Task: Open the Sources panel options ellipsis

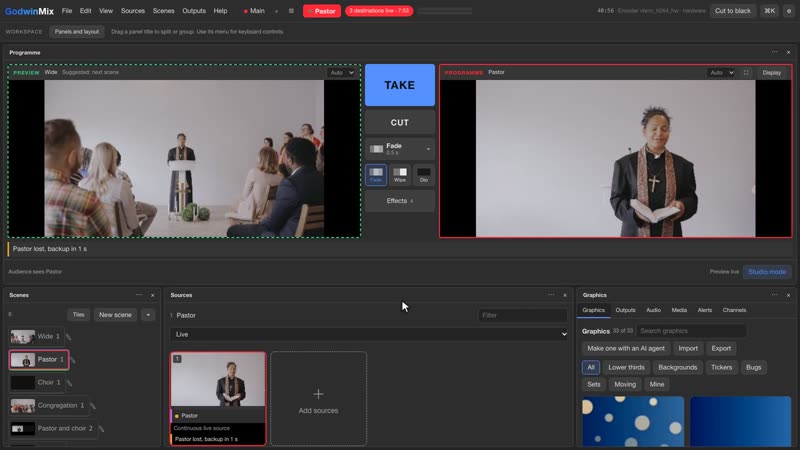Action: click(x=551, y=295)
